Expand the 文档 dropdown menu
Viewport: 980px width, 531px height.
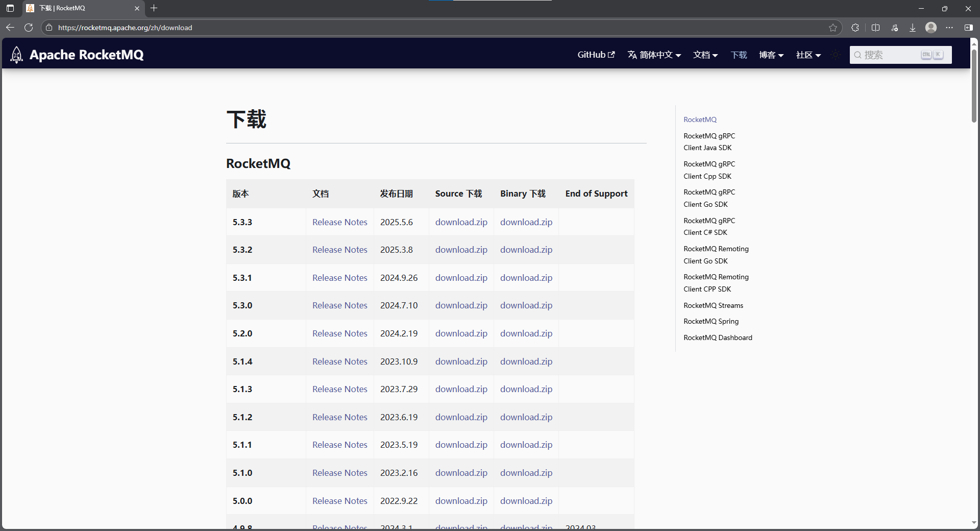pyautogui.click(x=705, y=55)
